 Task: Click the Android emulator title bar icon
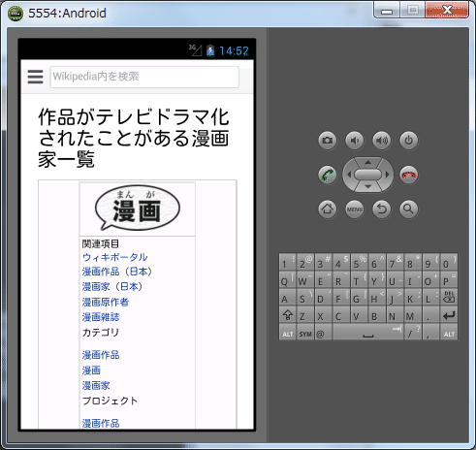[x=16, y=14]
